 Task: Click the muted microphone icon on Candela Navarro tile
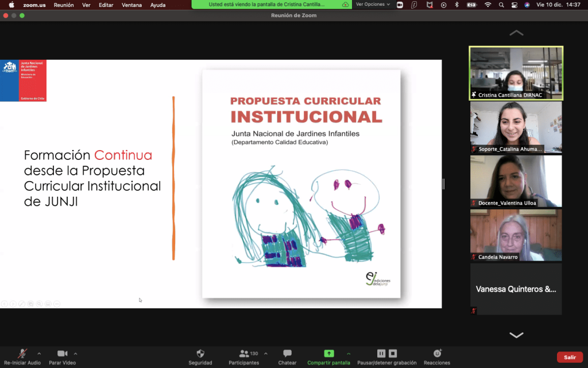(474, 257)
